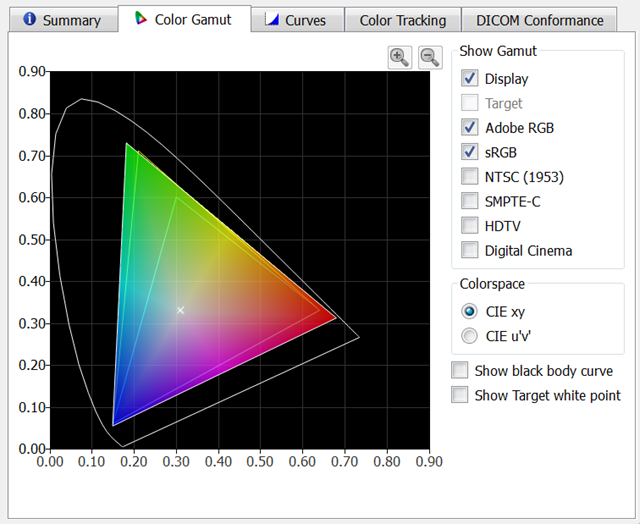Toggle Show Target white point
Screen dimensions: 640x524
click(x=460, y=395)
